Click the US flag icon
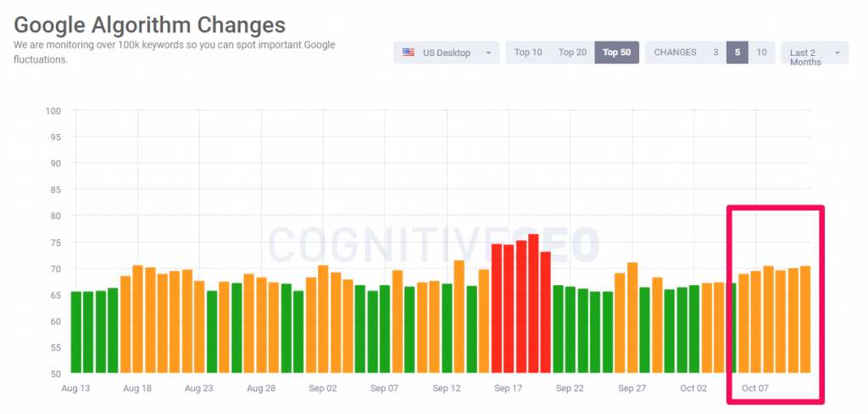Screen dimensions: 868x414 409,53
